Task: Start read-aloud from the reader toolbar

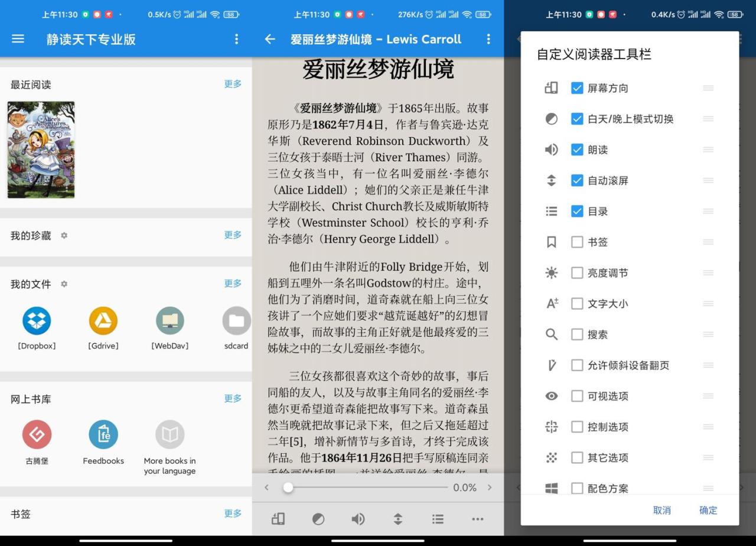Action: [357, 519]
